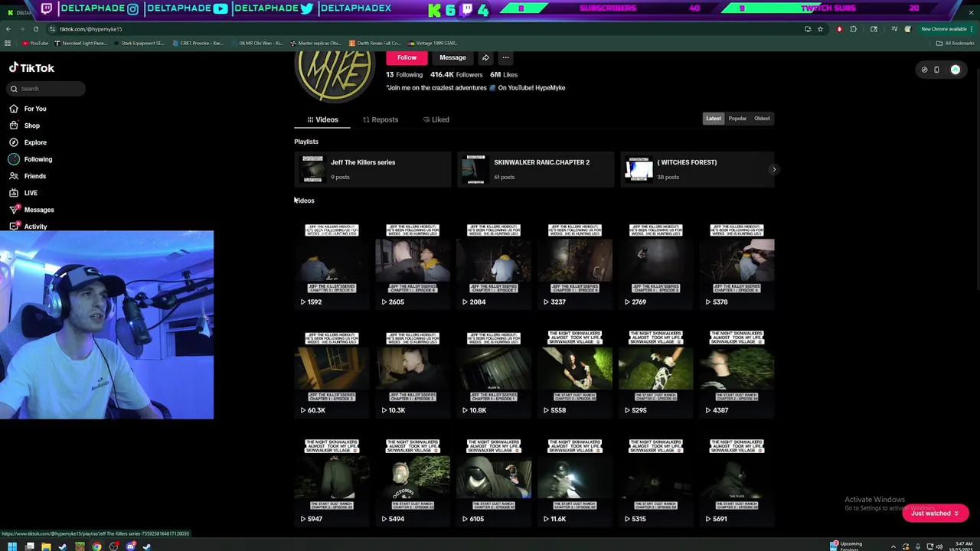Open the Darth Revan Full Co... bookmark
This screenshot has height=551, width=980.
click(x=375, y=44)
